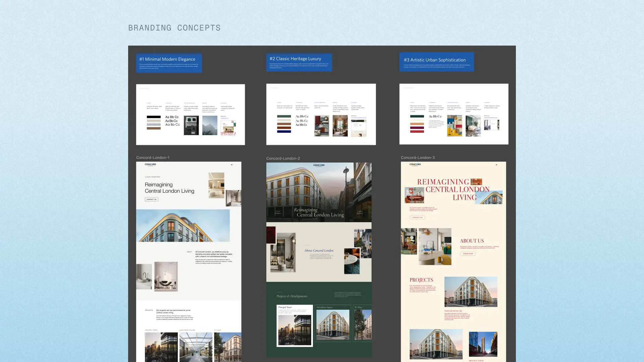This screenshot has height=362, width=644.
Task: Click the Learn More button under About Us
Action: [468, 254]
